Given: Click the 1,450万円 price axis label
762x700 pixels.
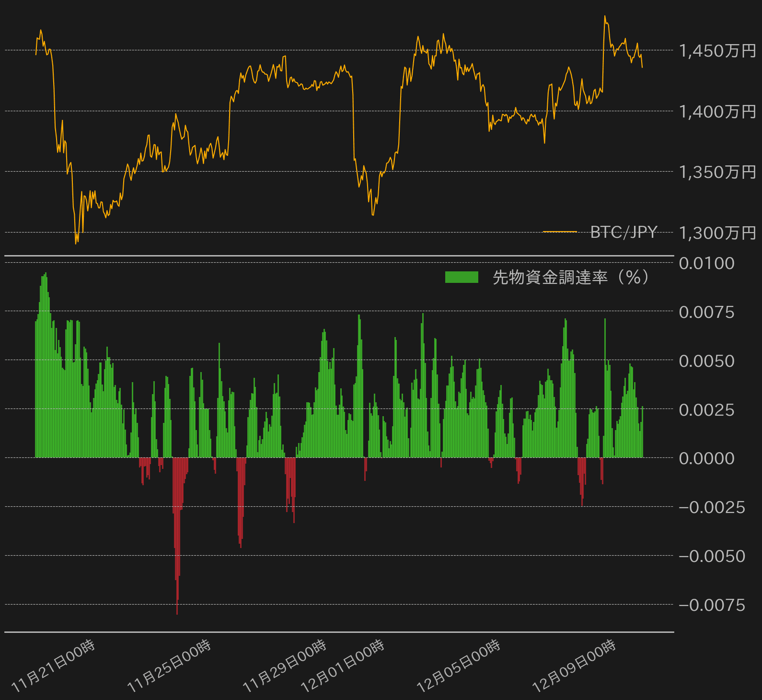Looking at the screenshot, I should point(717,51).
